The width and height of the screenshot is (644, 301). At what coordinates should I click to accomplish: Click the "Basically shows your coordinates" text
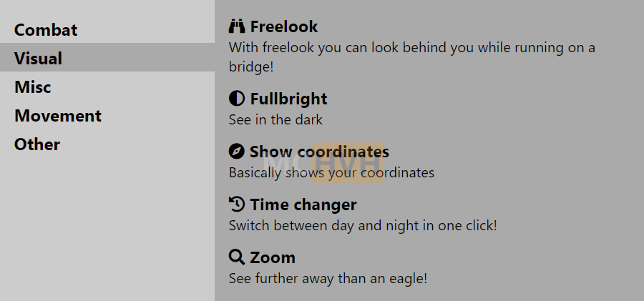pos(331,172)
